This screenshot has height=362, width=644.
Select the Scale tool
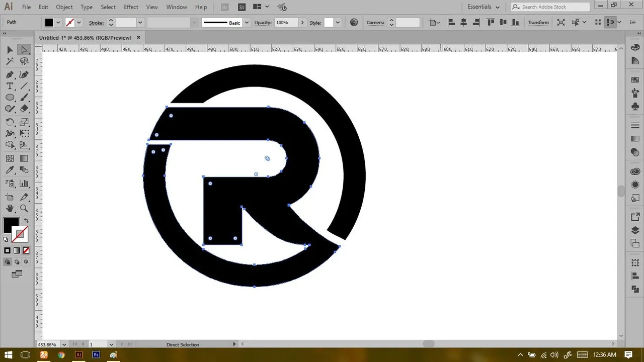click(24, 122)
